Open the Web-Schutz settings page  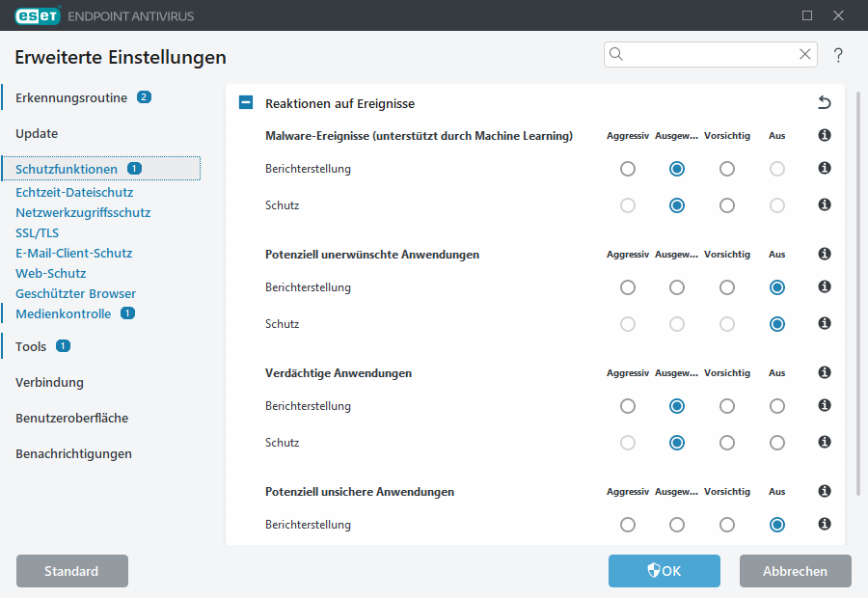click(50, 273)
